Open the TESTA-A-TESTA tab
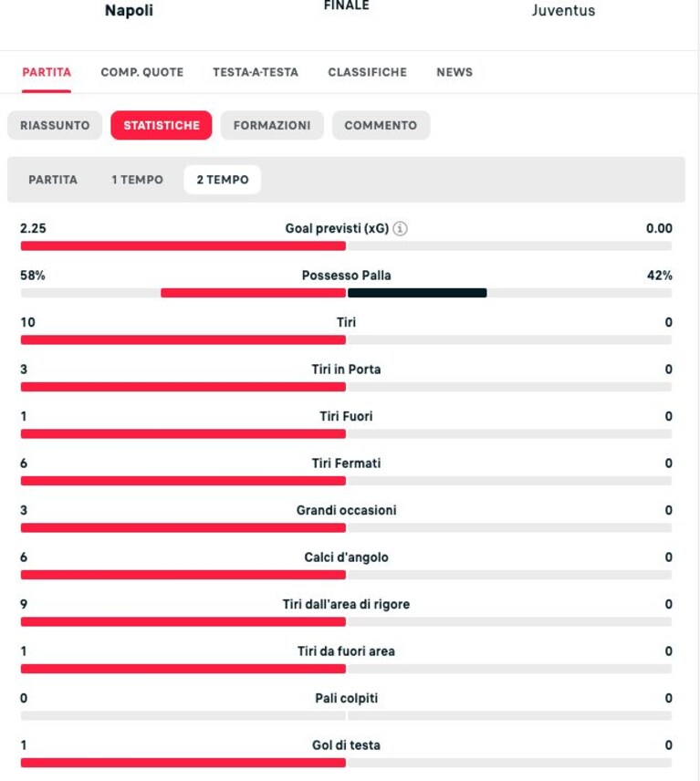 point(256,72)
